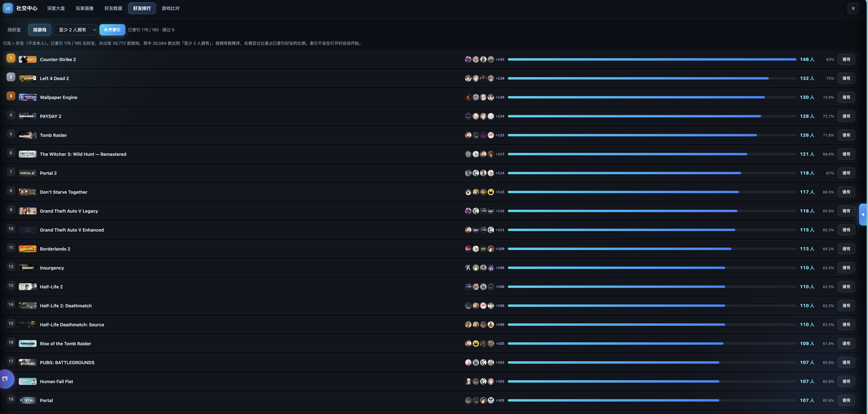Click the +142 avatar overflow on Counter-Strike 2
The width and height of the screenshot is (868, 414).
pyautogui.click(x=500, y=59)
